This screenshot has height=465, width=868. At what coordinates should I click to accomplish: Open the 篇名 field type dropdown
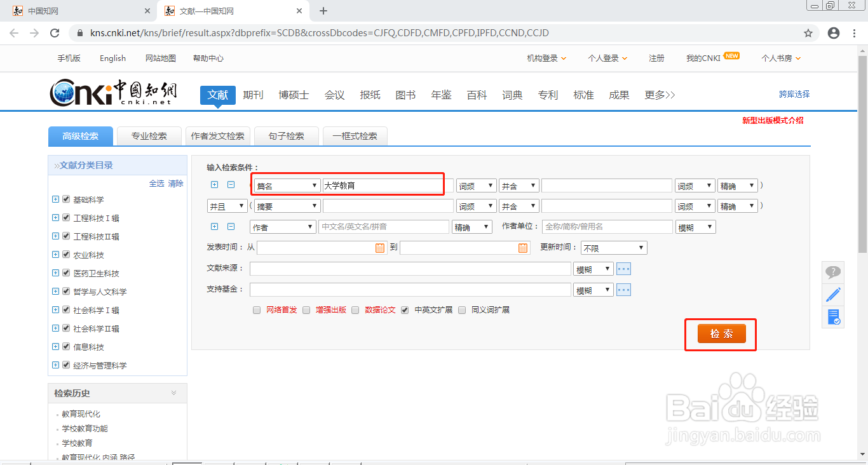(287, 185)
